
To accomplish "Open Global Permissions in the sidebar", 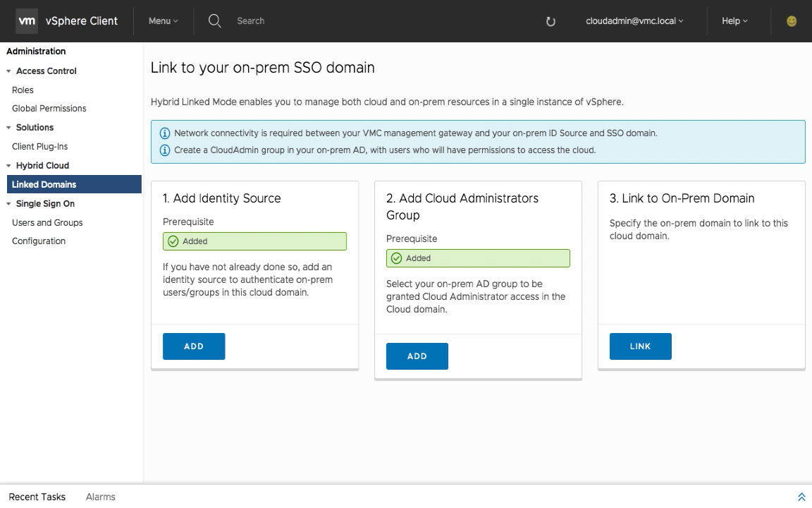I will click(49, 109).
